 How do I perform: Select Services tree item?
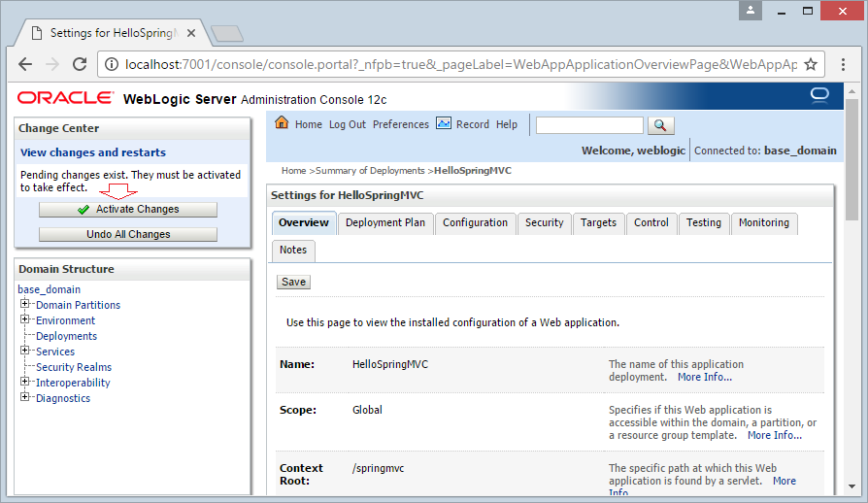click(55, 352)
